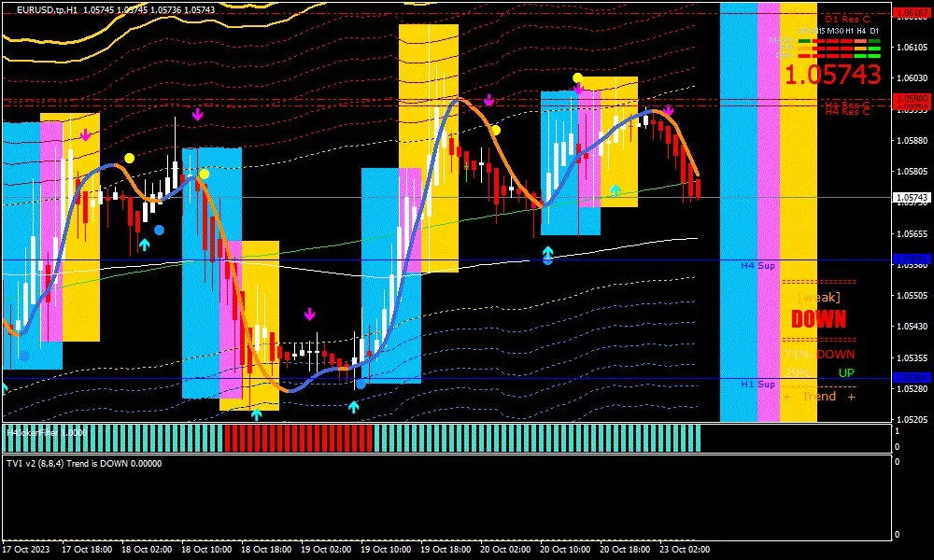The width and height of the screenshot is (934, 560).
Task: Click the TVI v2 Trend is DOWN label
Action: pyautogui.click(x=84, y=464)
